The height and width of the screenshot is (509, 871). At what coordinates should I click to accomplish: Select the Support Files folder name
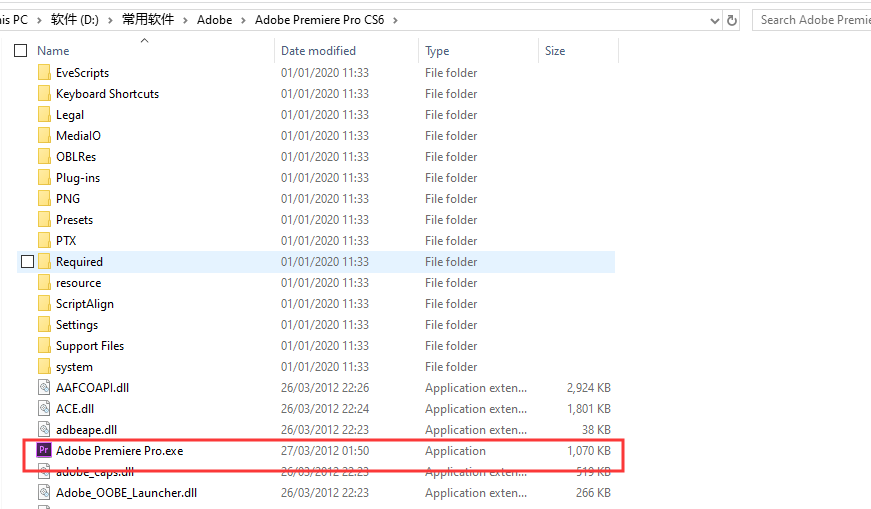pos(90,346)
